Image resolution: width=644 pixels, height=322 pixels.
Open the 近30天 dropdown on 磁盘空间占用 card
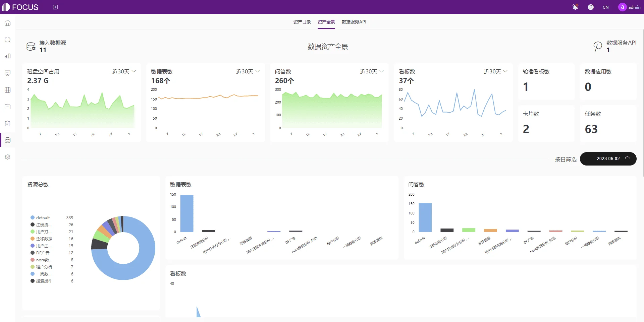click(124, 71)
